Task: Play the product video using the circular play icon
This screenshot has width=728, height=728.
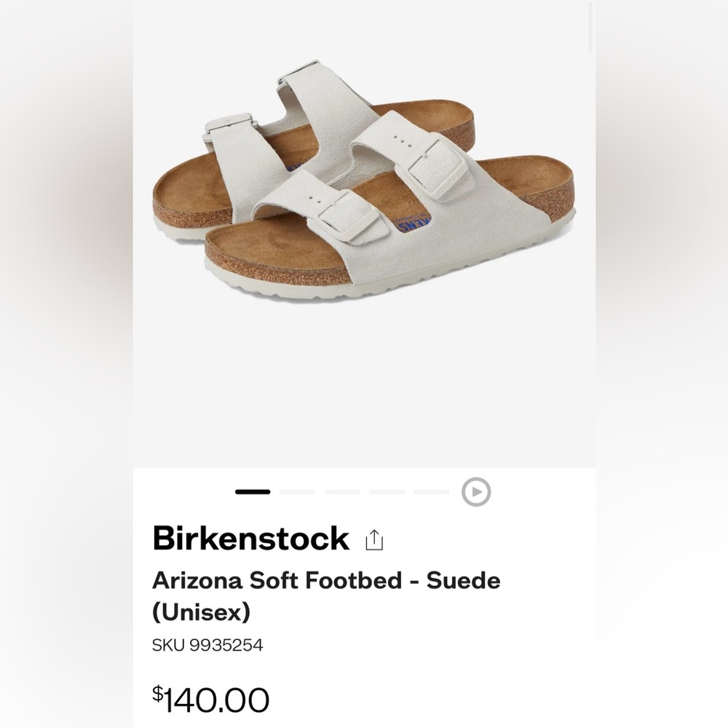Action: click(476, 492)
